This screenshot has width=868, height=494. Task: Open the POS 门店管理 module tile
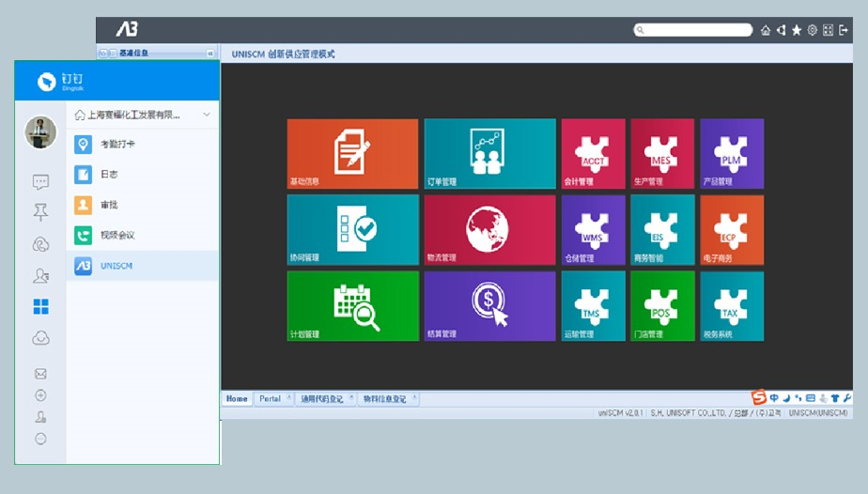[x=662, y=306]
